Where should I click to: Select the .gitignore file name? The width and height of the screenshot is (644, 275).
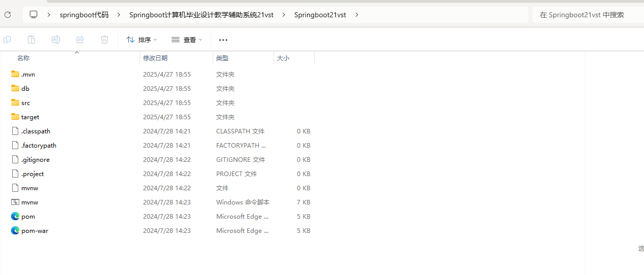click(36, 159)
